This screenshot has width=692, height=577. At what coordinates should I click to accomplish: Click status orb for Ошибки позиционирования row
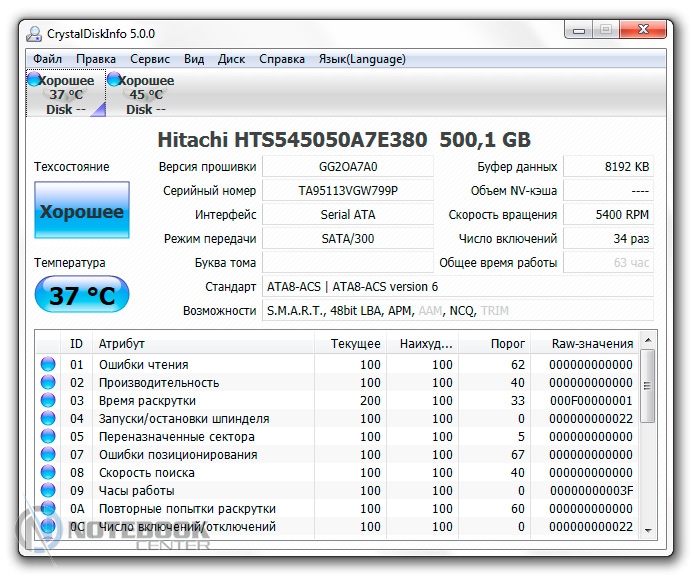[47, 455]
